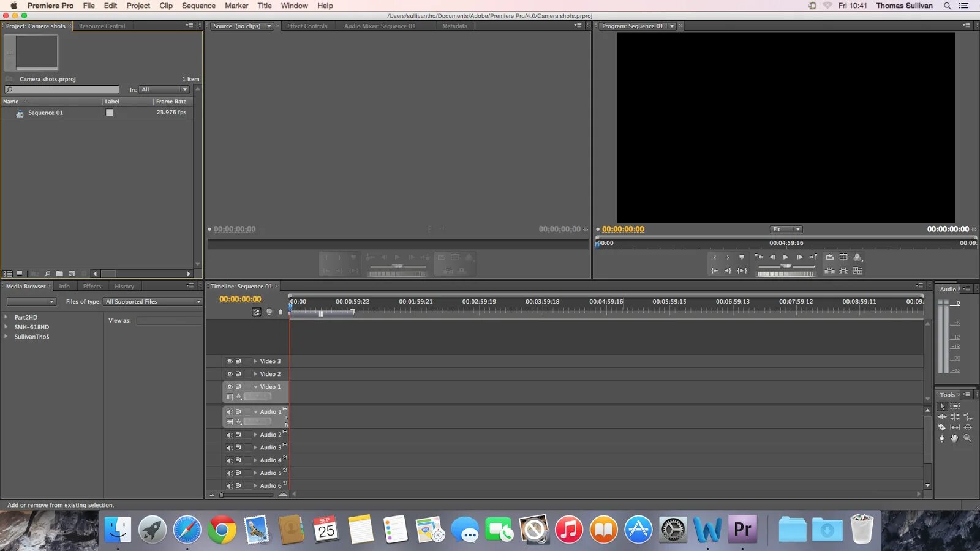
Task: Toggle Video 1 track output eye
Action: click(x=230, y=387)
